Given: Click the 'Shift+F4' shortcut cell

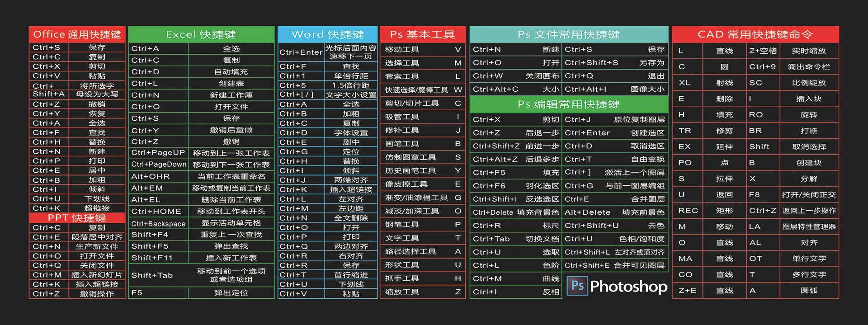Looking at the screenshot, I should (x=158, y=235).
